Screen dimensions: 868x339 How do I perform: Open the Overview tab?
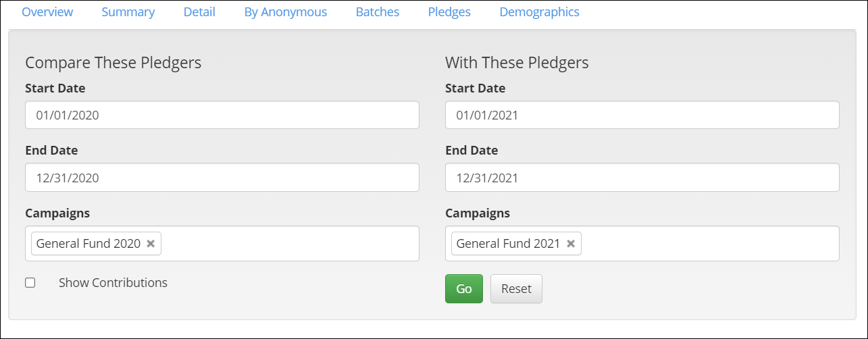pos(47,12)
